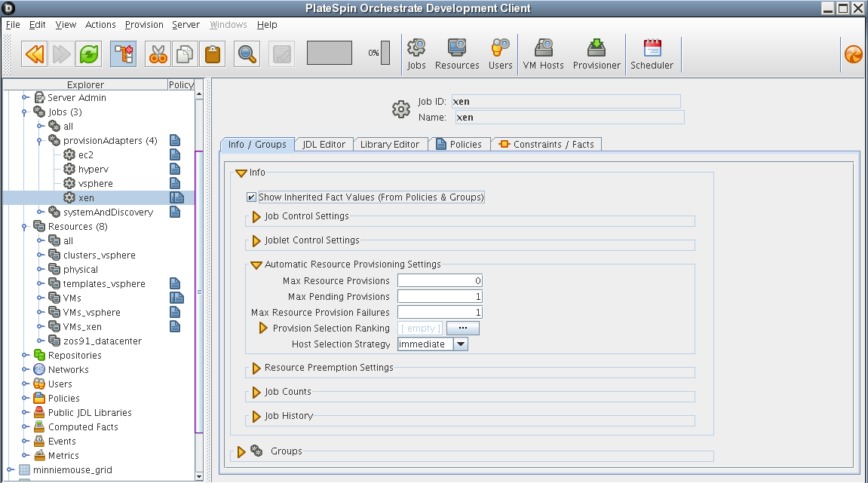Expand the Groups section
Viewport: 868px width, 483px height.
click(x=241, y=452)
